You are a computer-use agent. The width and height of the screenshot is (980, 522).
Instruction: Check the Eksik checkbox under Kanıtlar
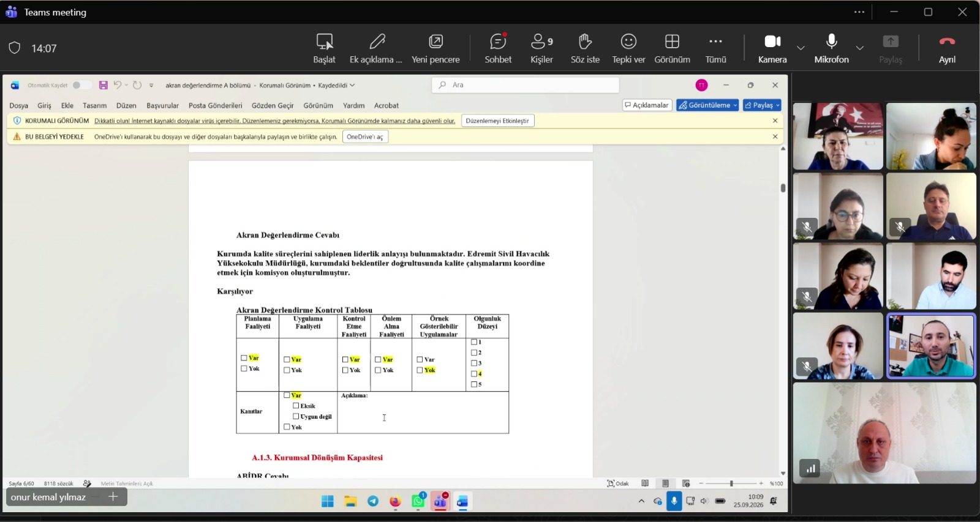pyautogui.click(x=296, y=406)
